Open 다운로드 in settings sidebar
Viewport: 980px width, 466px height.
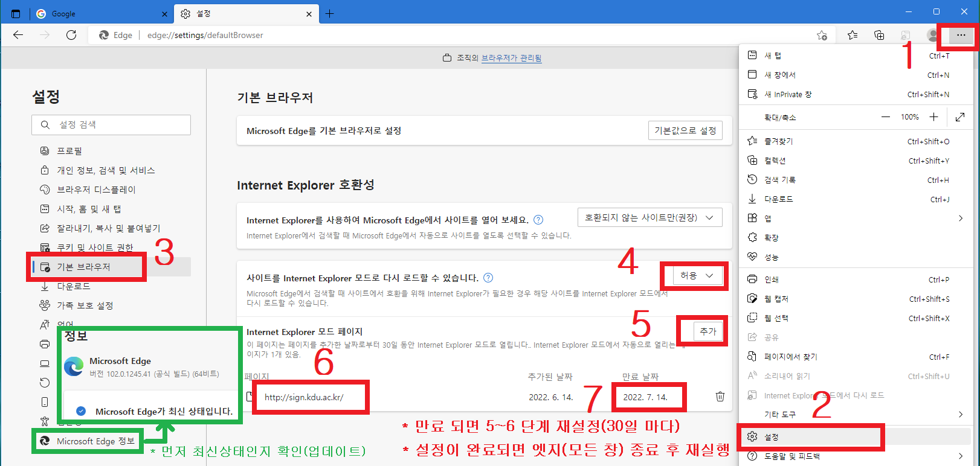pyautogui.click(x=111, y=286)
